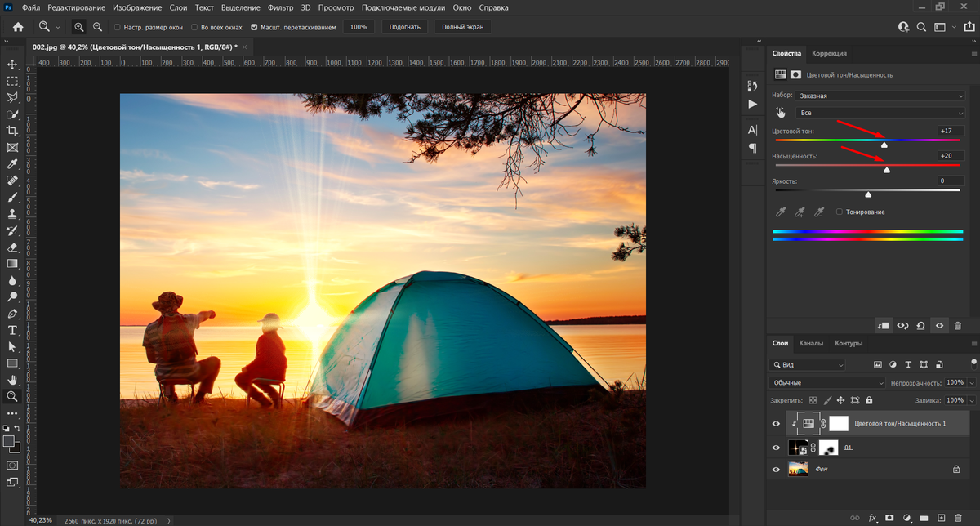Switch to the Контуры tab
Screen dimensions: 980x526
(x=849, y=343)
